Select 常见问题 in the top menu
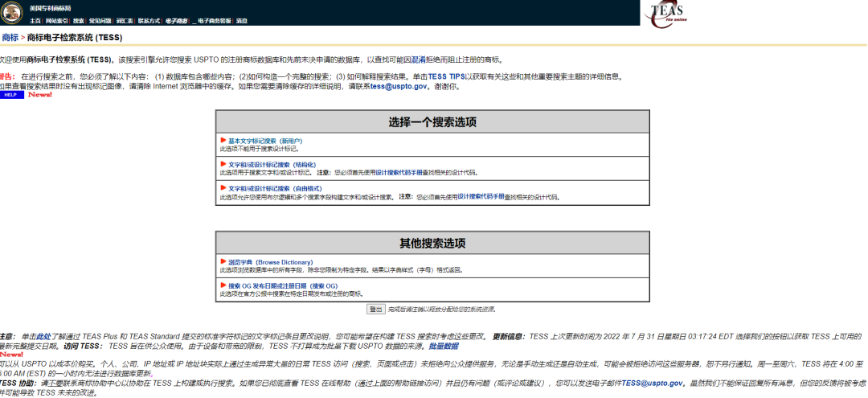Image resolution: width=868 pixels, height=398 pixels. click(100, 21)
